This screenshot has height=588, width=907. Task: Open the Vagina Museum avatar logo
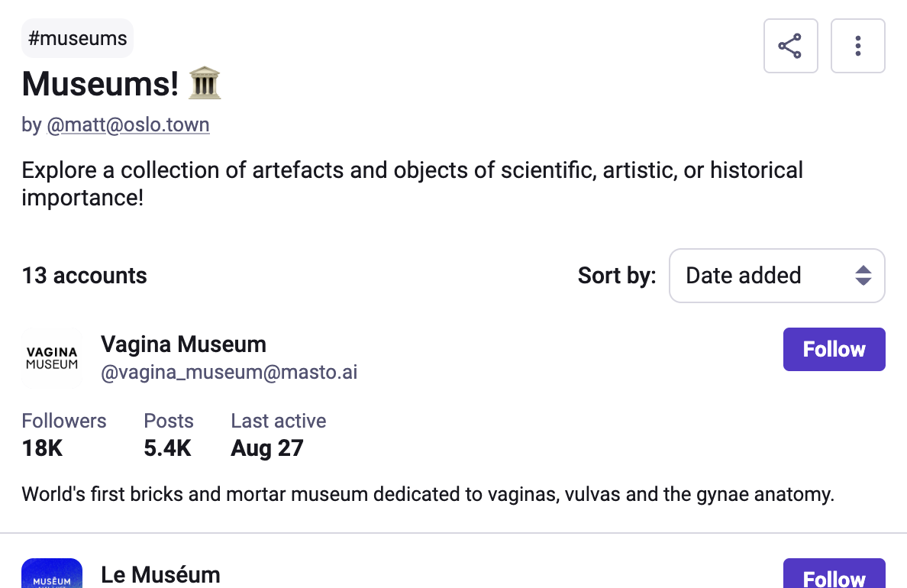tap(52, 357)
